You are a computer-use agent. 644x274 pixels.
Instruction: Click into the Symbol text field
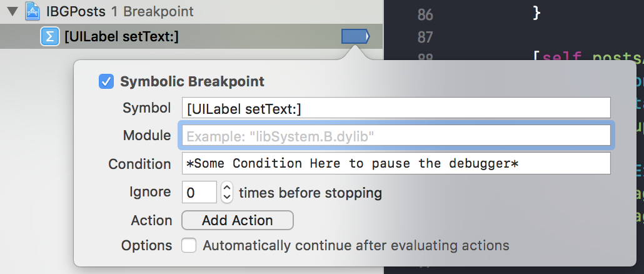pyautogui.click(x=396, y=109)
